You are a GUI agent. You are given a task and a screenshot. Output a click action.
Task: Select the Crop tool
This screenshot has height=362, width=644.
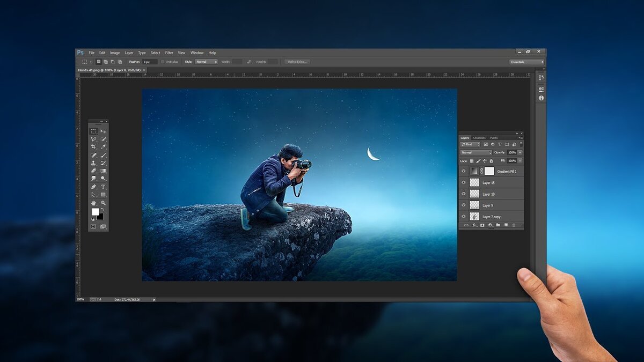[x=93, y=147]
